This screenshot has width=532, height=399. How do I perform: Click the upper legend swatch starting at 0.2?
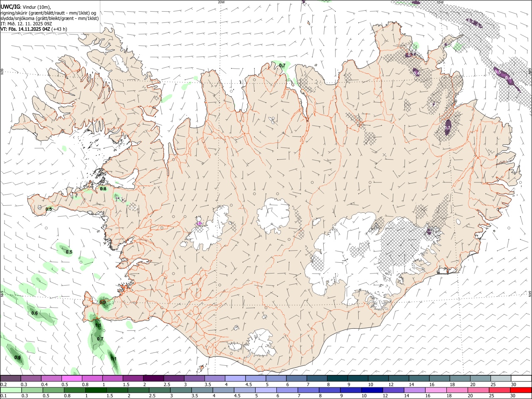10,378
